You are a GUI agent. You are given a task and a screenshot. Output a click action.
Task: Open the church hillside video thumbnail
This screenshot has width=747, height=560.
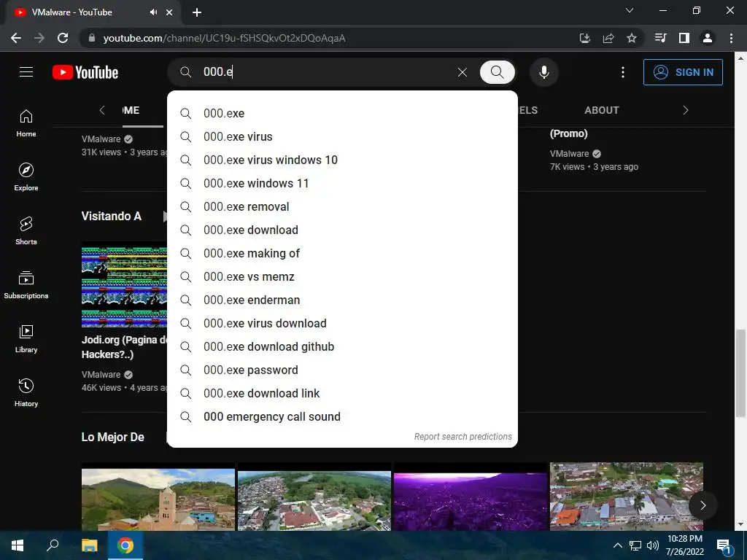point(158,499)
